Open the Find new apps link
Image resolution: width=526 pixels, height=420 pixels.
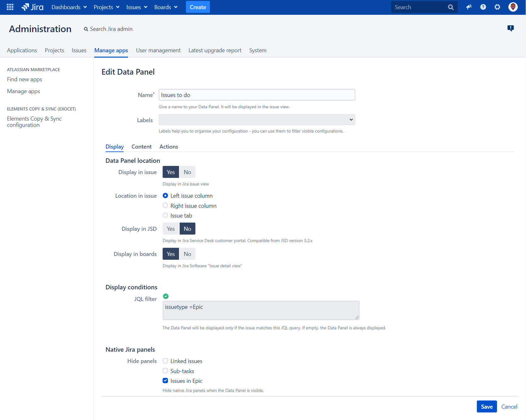point(24,79)
